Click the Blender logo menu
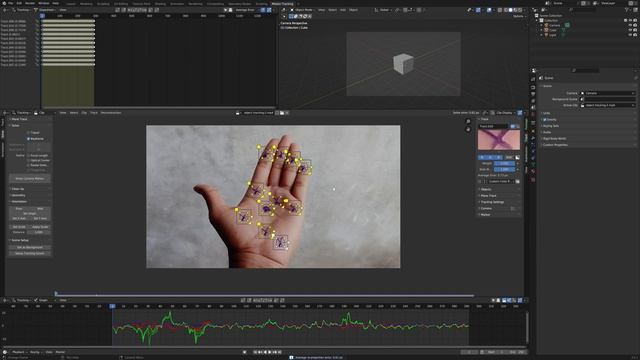This screenshot has width=640, height=360. [3, 3]
